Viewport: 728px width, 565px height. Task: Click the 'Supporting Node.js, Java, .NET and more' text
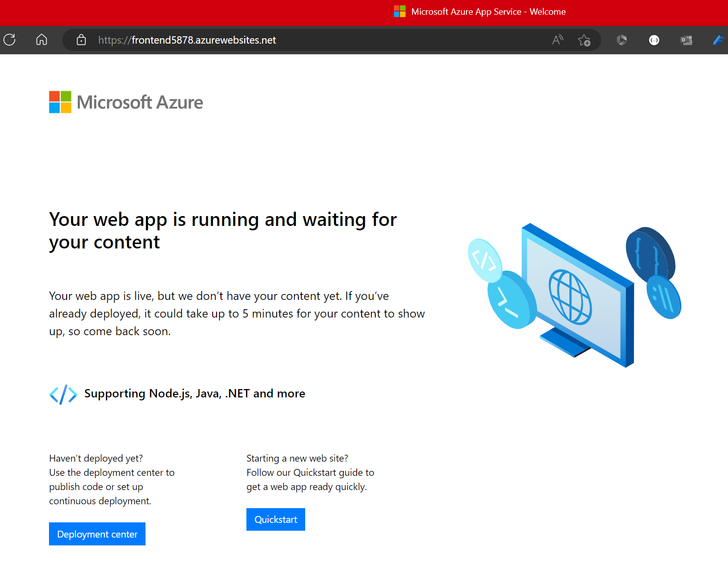pos(194,393)
